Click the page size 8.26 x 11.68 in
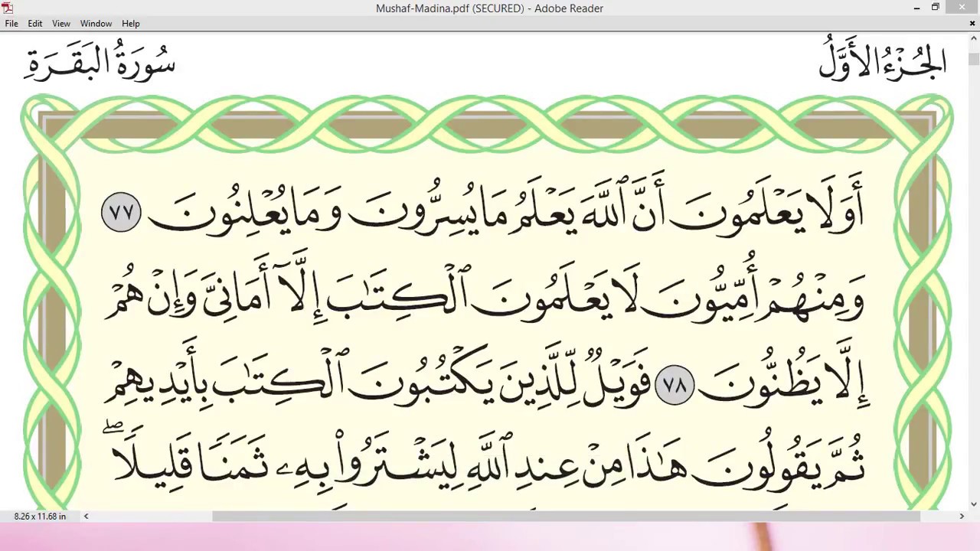The width and height of the screenshot is (980, 551). point(40,517)
